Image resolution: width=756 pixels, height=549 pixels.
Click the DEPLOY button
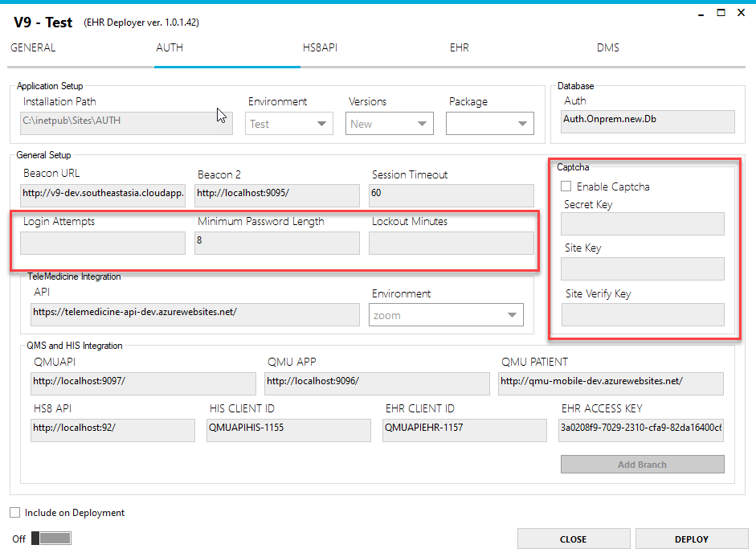[x=691, y=539]
